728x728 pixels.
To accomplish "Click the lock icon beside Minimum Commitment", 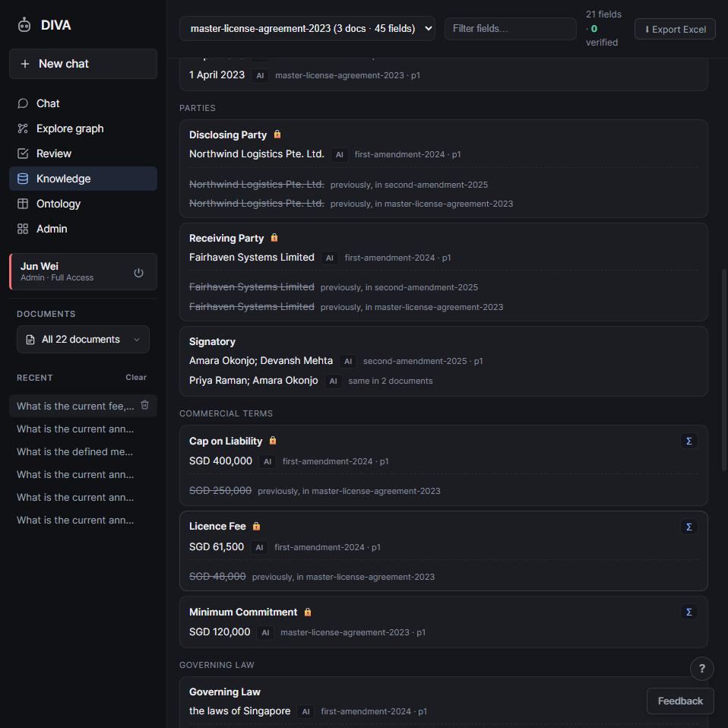I will click(x=307, y=612).
